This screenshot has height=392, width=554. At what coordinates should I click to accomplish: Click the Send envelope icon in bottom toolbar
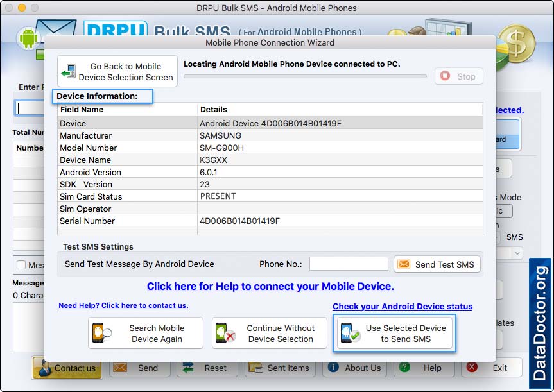[120, 368]
